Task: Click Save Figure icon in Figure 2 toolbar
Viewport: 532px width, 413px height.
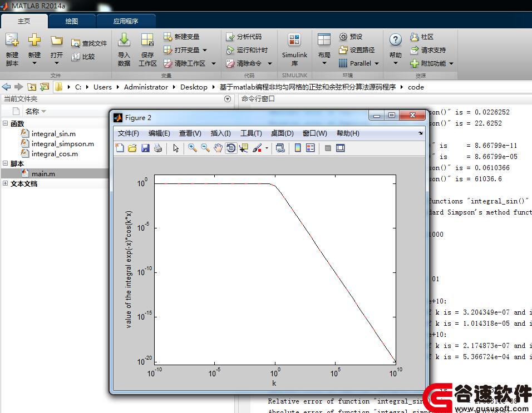Action: (145, 148)
